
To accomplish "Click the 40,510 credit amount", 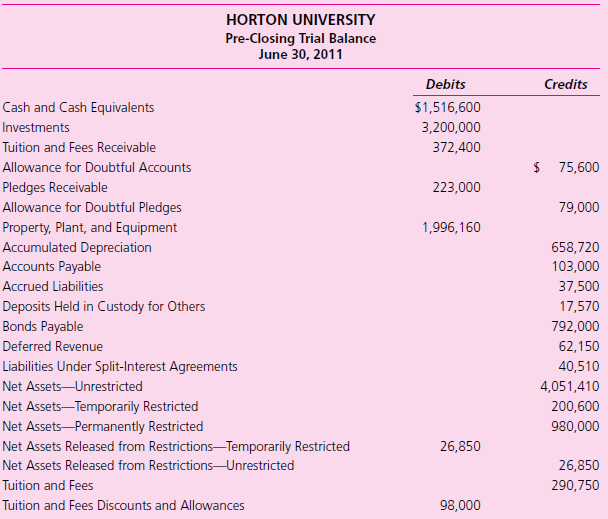I will click(579, 367).
